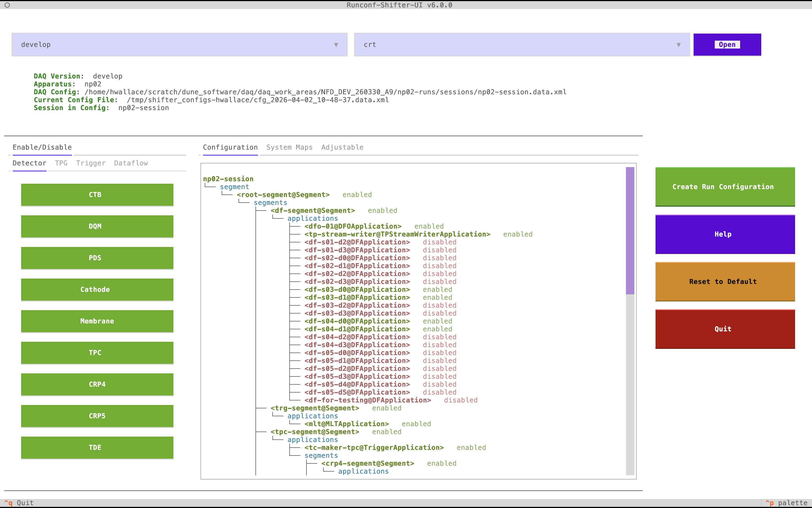Toggle the Cathode detector button

click(x=97, y=290)
